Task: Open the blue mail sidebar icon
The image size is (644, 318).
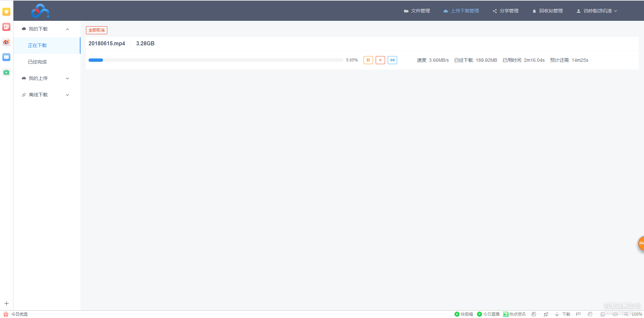Action: pos(6,57)
